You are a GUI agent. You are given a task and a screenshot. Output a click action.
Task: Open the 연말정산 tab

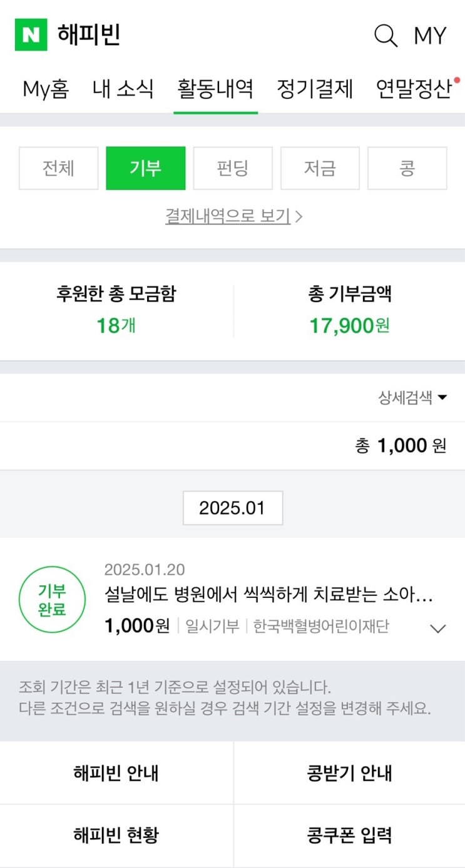(414, 89)
